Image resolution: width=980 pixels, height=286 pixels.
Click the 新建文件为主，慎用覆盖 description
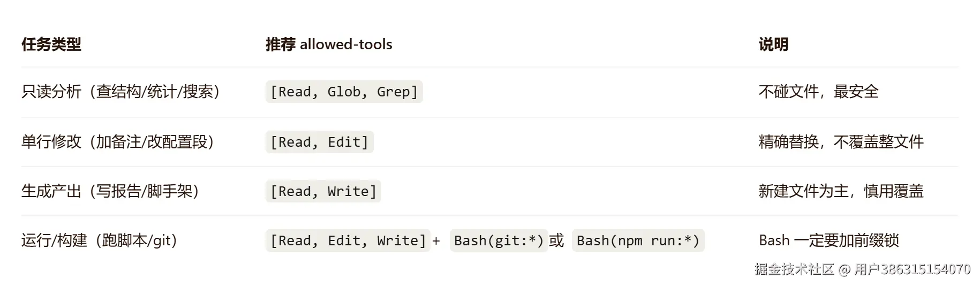point(841,191)
